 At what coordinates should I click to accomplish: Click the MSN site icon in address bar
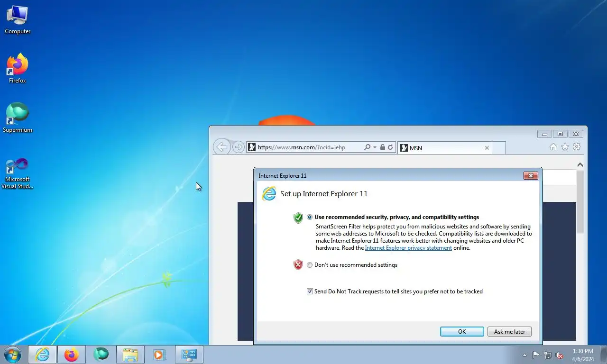[252, 147]
